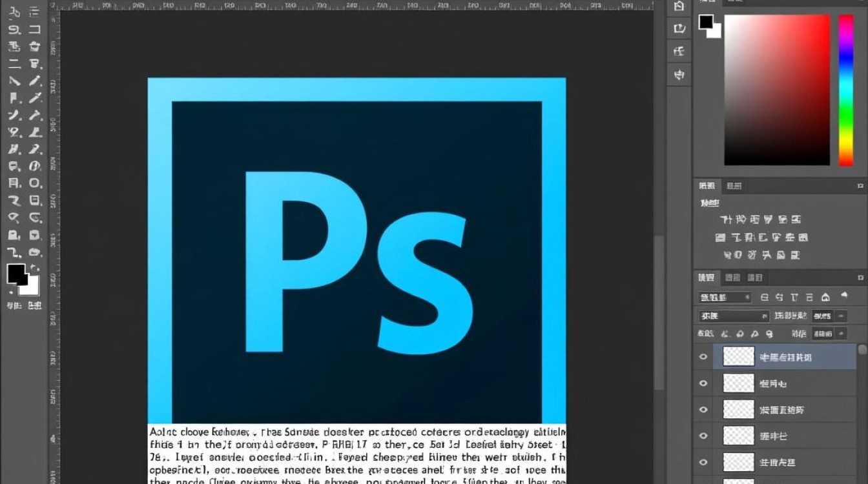The height and width of the screenshot is (484, 868).
Task: Select the tool in toolbox row two, left column
Action: (x=14, y=29)
